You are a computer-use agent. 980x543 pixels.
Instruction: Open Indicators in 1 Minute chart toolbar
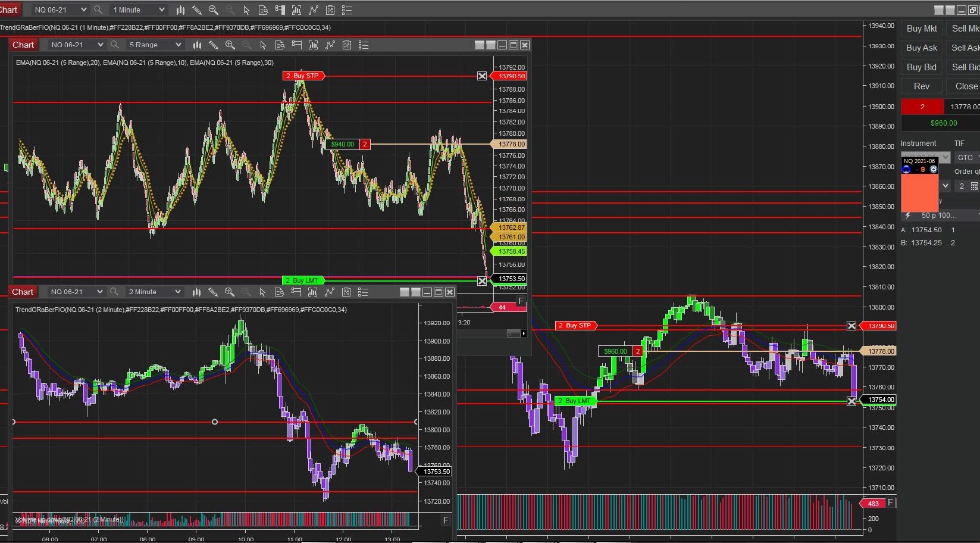[314, 10]
